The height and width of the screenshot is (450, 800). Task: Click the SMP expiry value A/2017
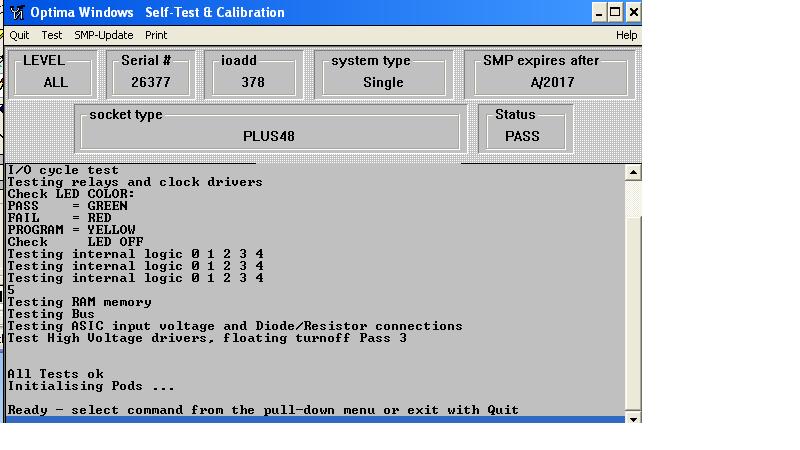coord(553,82)
